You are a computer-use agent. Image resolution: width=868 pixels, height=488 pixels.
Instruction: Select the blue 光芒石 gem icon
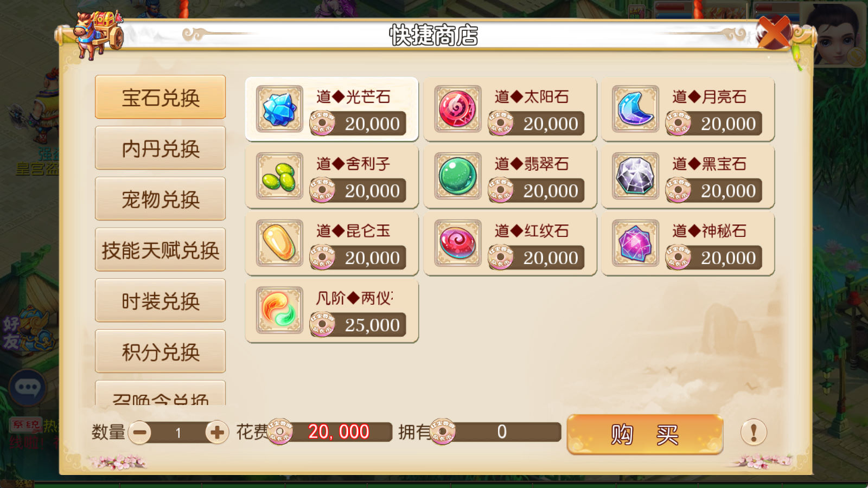coord(279,109)
